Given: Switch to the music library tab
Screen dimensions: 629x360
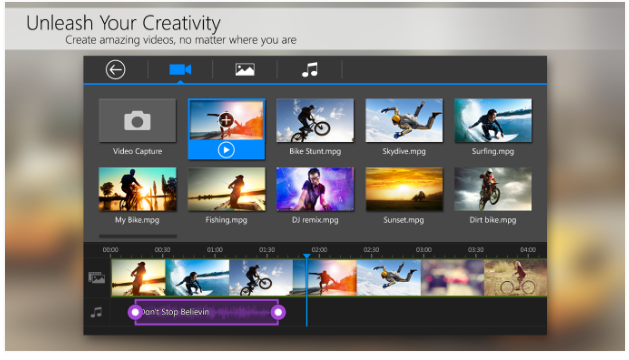Looking at the screenshot, I should point(310,69).
